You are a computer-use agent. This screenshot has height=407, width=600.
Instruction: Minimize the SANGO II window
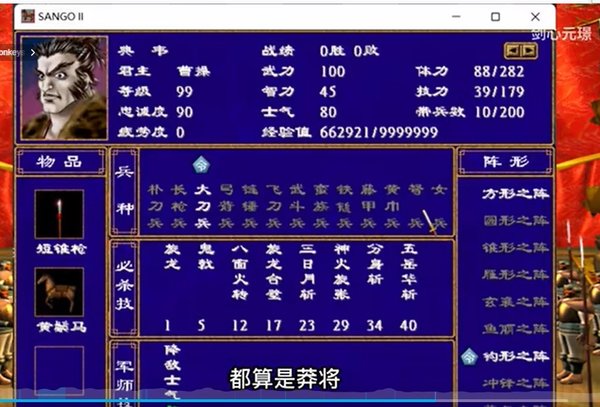pos(456,17)
